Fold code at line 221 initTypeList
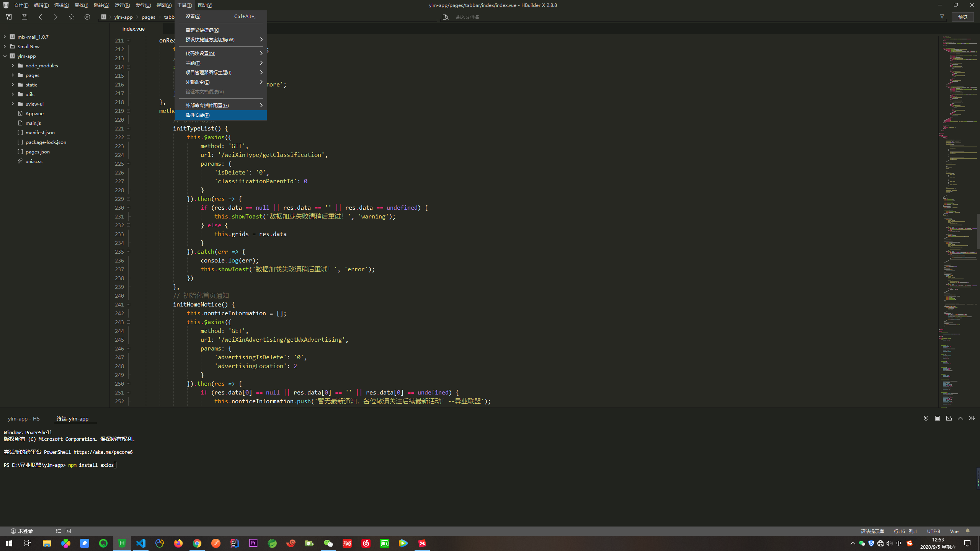 (x=129, y=129)
